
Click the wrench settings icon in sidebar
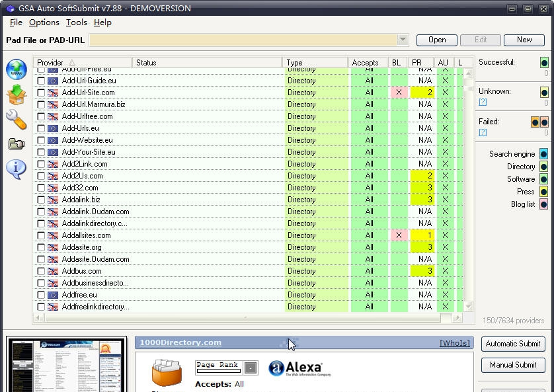coord(16,120)
